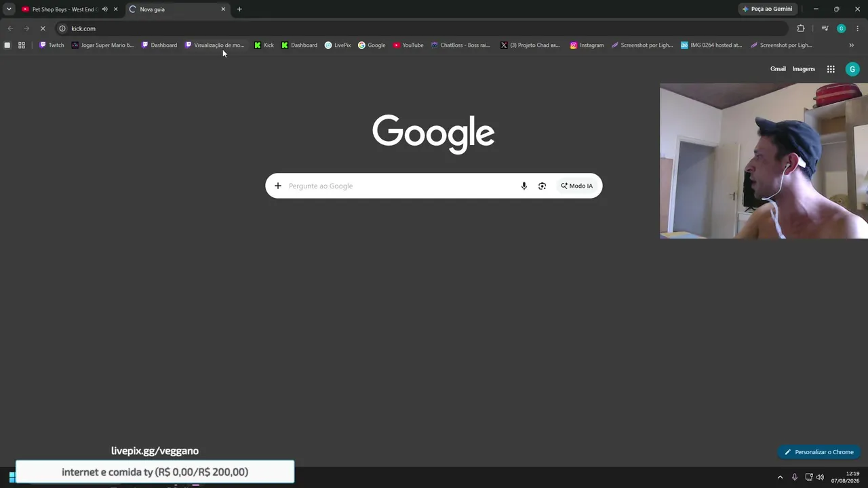Open the Kick Dashboard bookmark
Viewport: 868px width, 488px height.
click(x=299, y=45)
